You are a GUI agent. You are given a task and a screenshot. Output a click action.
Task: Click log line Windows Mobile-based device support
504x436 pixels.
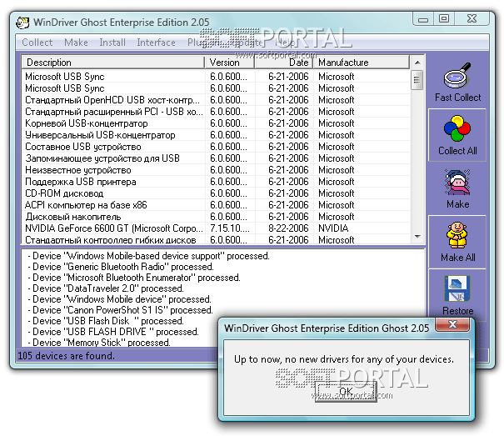coord(149,256)
